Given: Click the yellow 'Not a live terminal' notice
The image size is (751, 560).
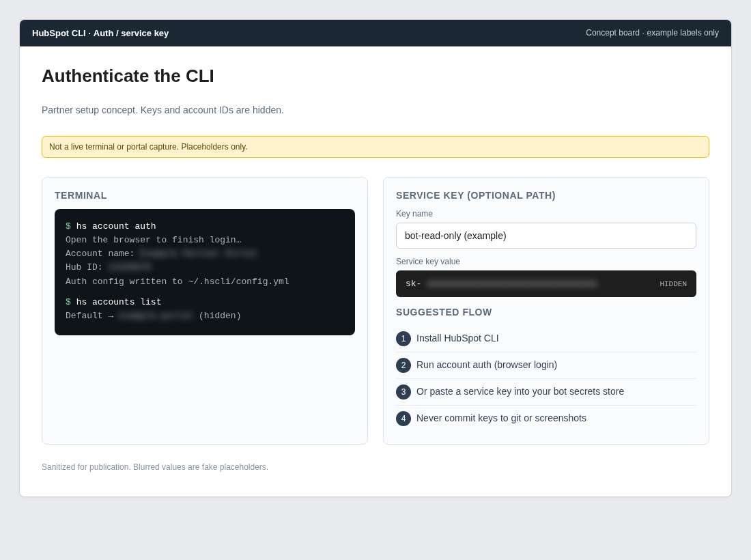Looking at the screenshot, I should tap(375, 147).
